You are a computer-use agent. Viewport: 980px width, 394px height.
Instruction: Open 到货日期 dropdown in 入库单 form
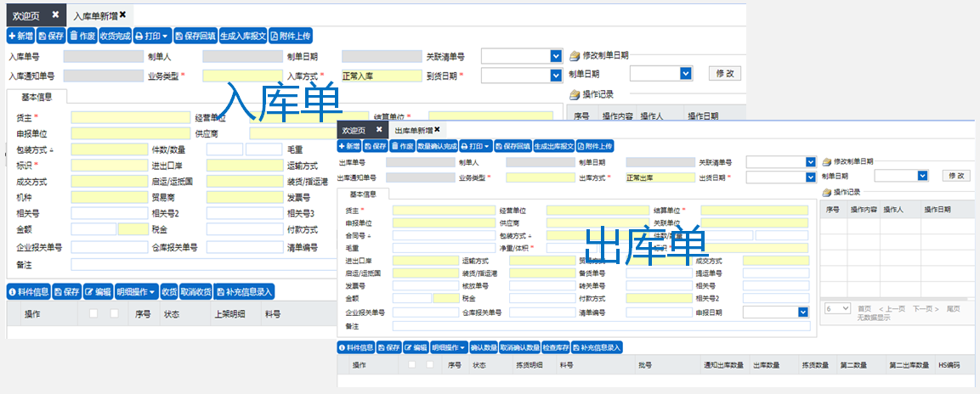coord(556,75)
